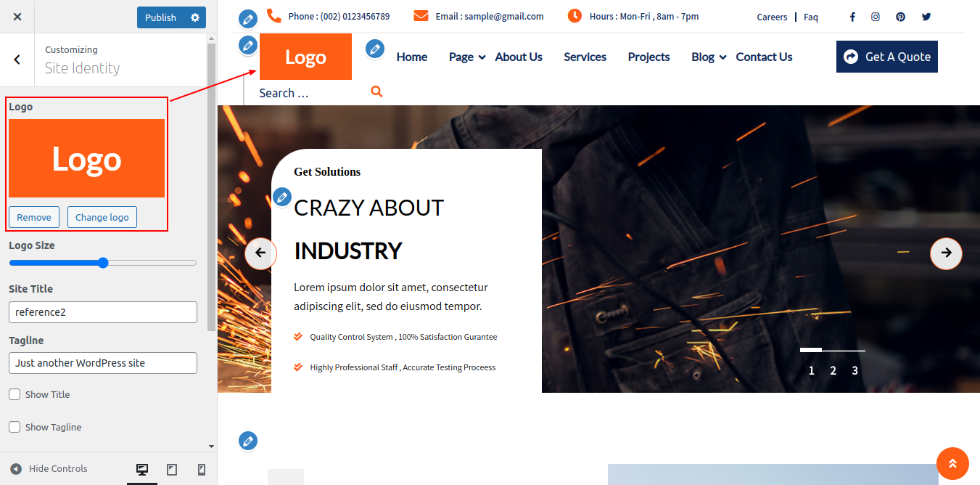Enable the Show Title checkbox

15,394
